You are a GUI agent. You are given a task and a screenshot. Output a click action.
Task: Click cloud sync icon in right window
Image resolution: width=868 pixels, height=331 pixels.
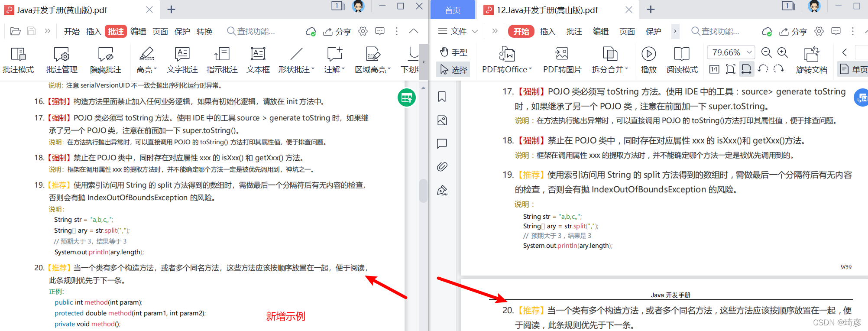[767, 32]
